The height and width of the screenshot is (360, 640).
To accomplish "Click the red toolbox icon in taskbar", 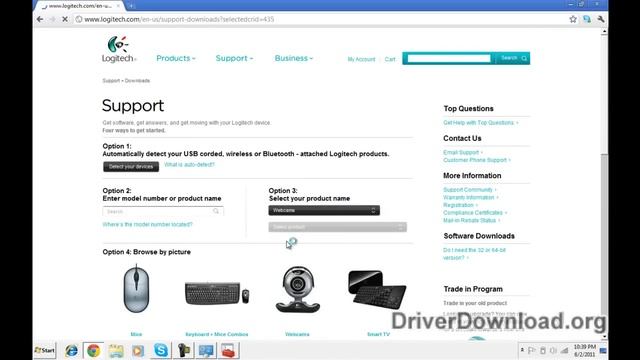I will pyautogui.click(x=228, y=351).
